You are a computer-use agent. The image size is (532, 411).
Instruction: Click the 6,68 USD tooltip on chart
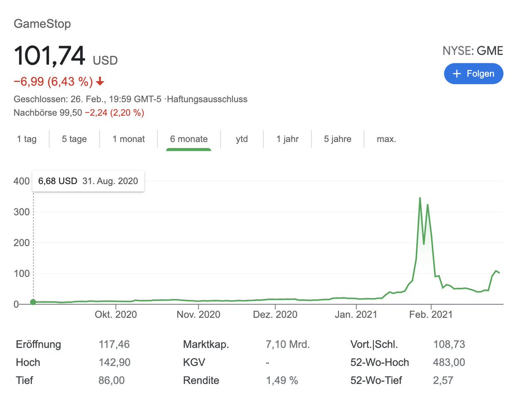pos(88,181)
